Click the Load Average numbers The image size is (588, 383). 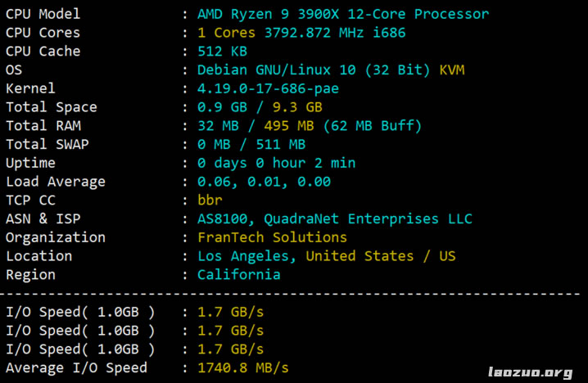(x=264, y=182)
